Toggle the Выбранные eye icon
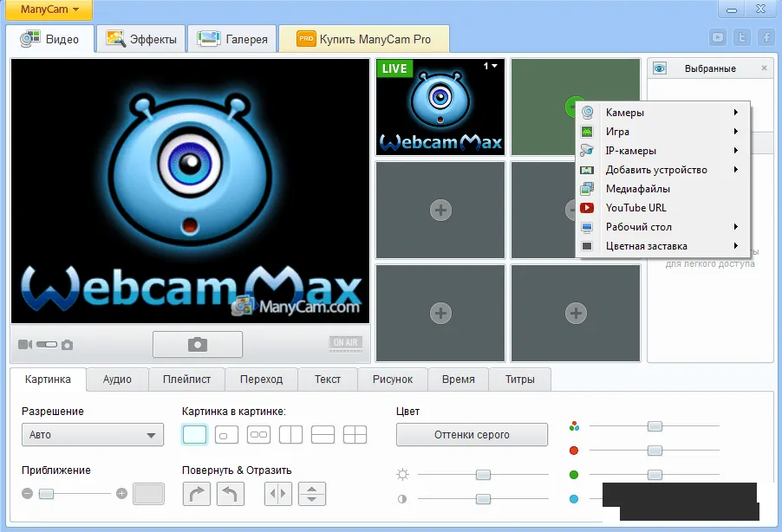Viewport: 782px width, 532px height. tap(659, 68)
